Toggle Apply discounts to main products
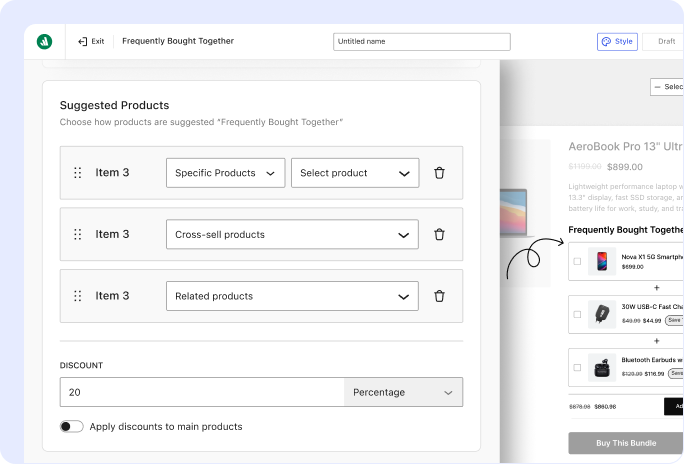The width and height of the screenshot is (684, 464). [x=72, y=426]
